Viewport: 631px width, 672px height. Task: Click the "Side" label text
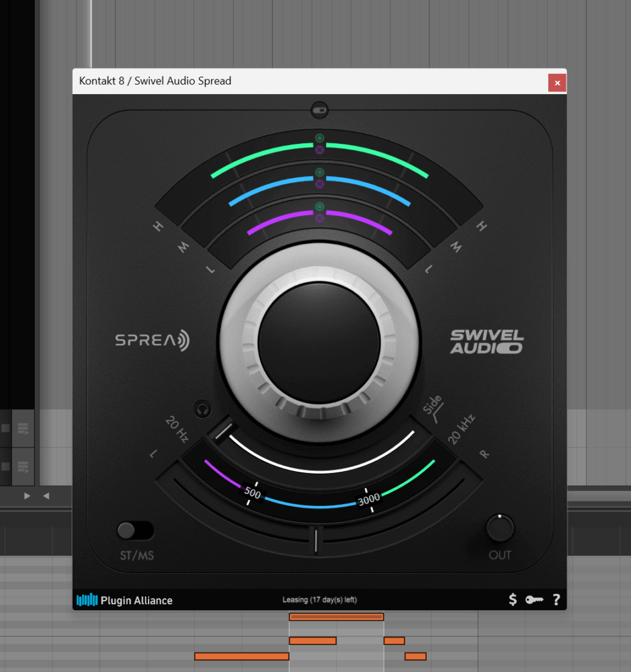click(431, 405)
